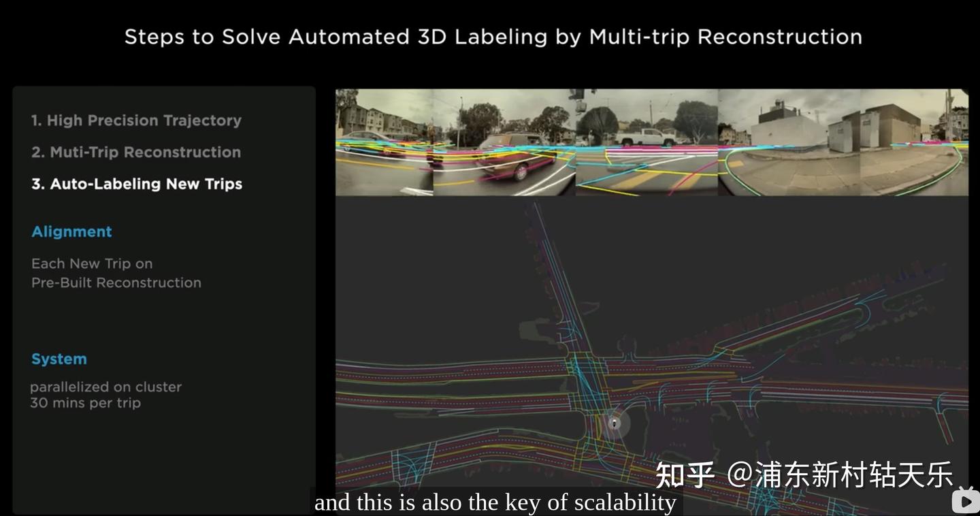Click the play video icon in the corner
The image size is (980, 516).
[965, 500]
